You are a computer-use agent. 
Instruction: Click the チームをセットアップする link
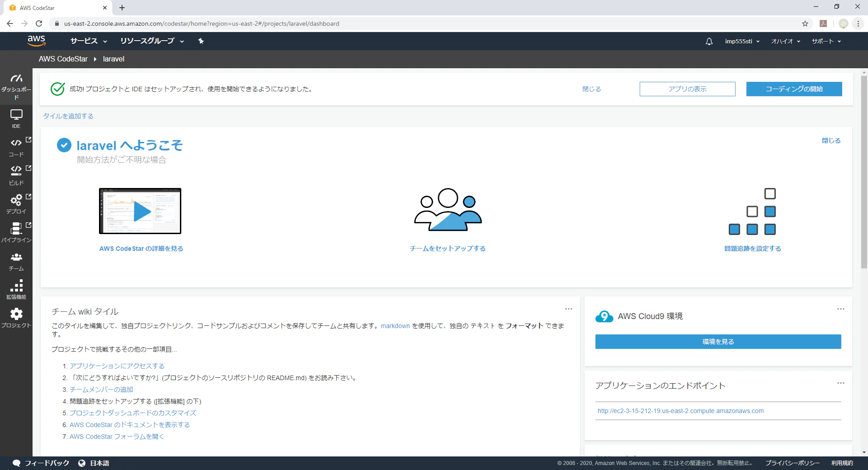448,249
